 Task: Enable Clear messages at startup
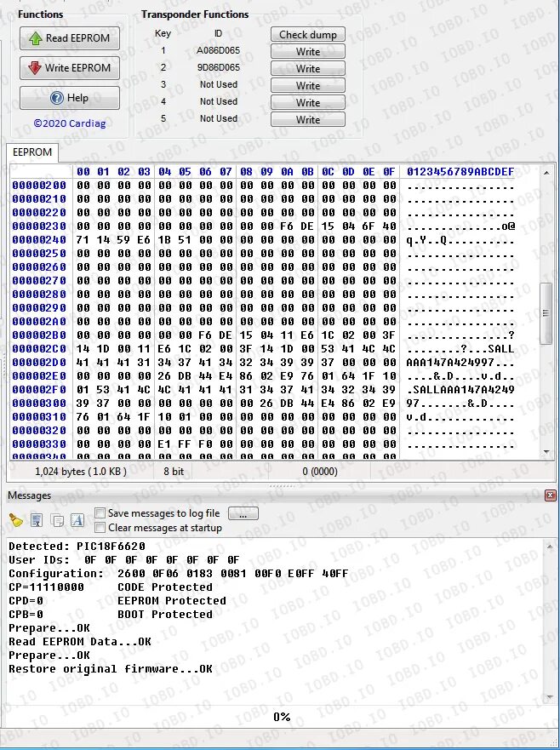(100, 528)
